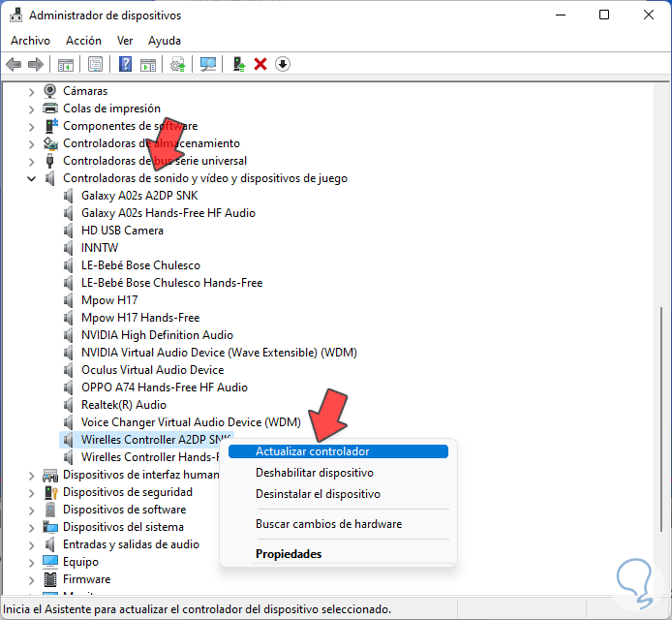Viewport: 672px width, 620px height.
Task: Maximize the Administrador de dispositivos window
Action: coord(604,15)
